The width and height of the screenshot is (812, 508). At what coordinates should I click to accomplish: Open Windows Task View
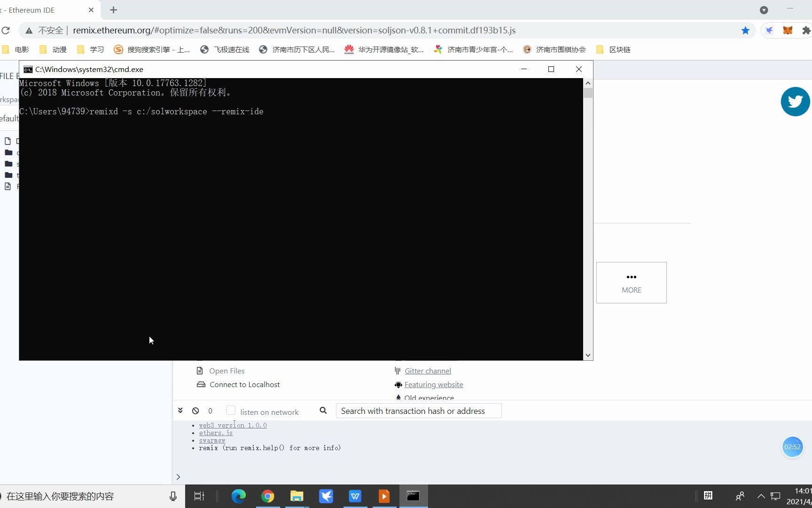[199, 496]
